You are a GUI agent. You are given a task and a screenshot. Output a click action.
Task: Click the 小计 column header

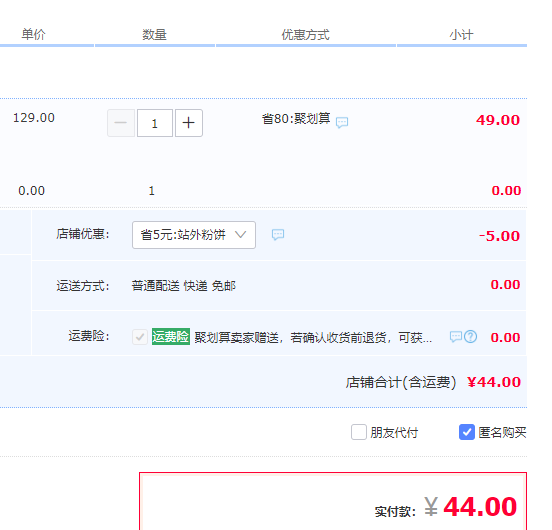462,35
